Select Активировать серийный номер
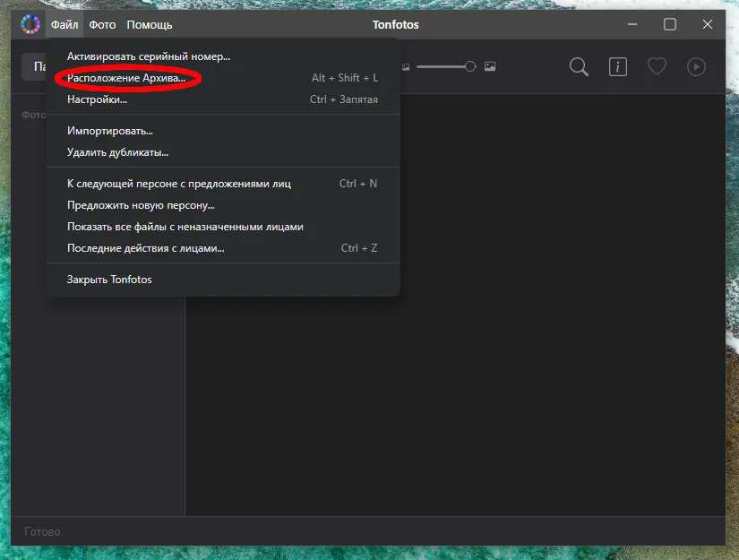The image size is (739, 560). [x=149, y=56]
